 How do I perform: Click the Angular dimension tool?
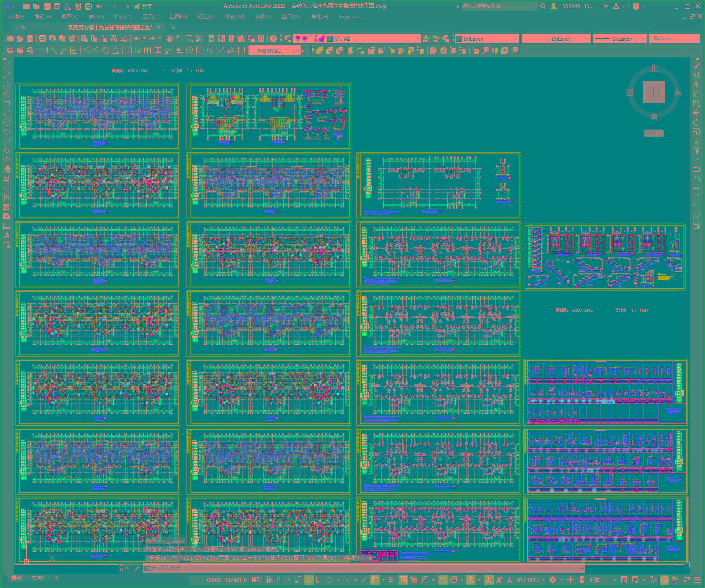coord(116,50)
